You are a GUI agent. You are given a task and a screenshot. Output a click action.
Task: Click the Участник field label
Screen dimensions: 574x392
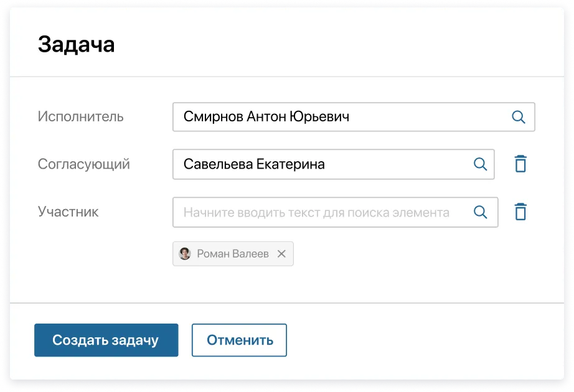click(68, 212)
